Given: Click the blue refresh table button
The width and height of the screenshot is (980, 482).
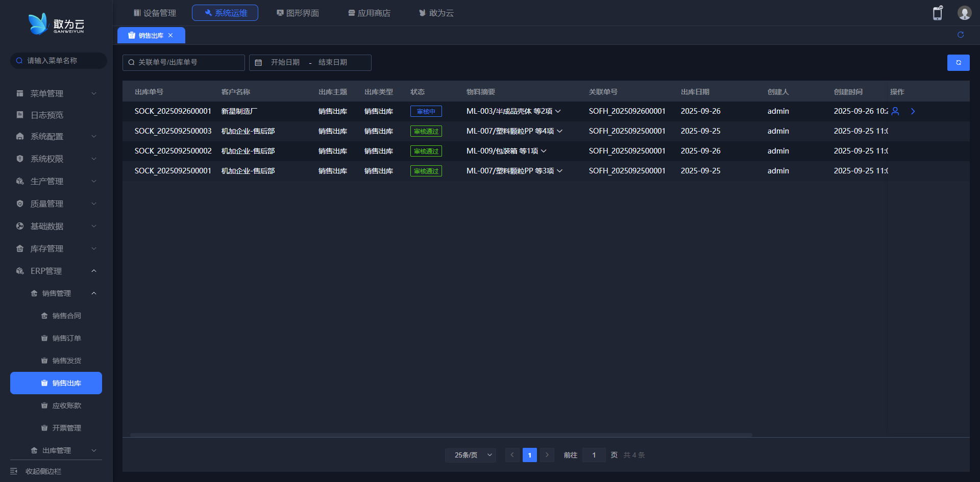Looking at the screenshot, I should point(958,63).
